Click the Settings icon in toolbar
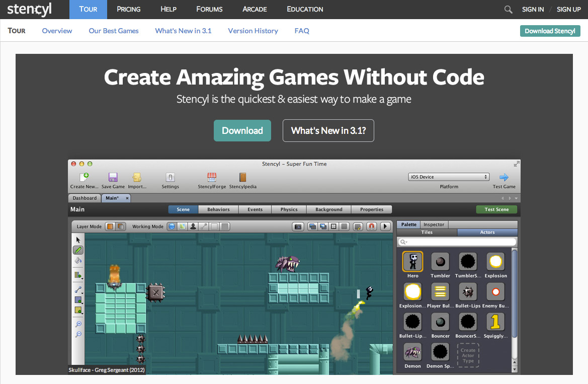 coord(170,177)
